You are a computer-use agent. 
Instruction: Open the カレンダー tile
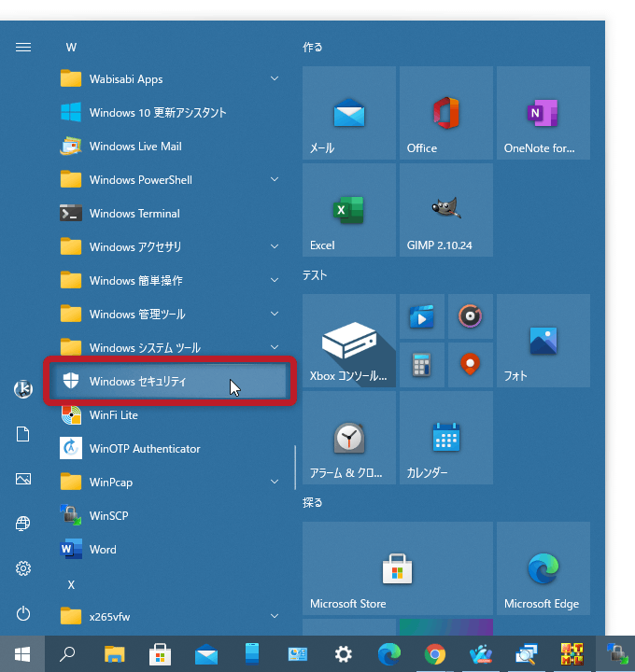click(446, 438)
